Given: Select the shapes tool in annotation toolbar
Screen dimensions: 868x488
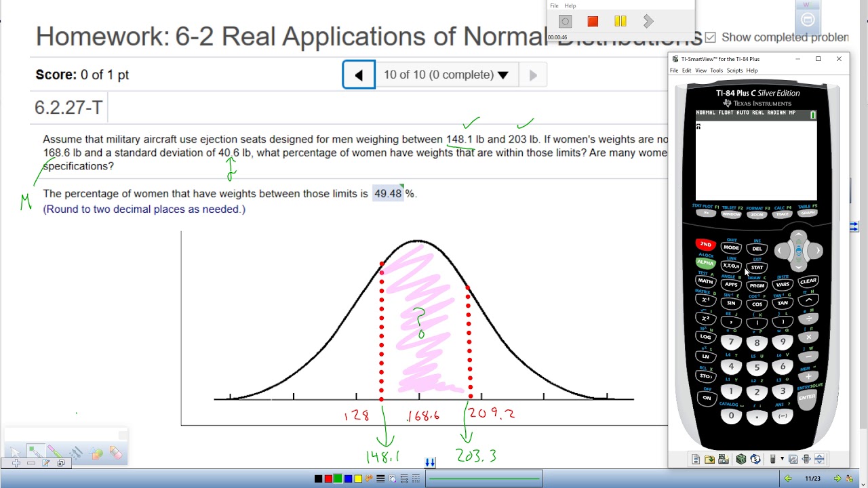Looking at the screenshot, I should tap(96, 453).
